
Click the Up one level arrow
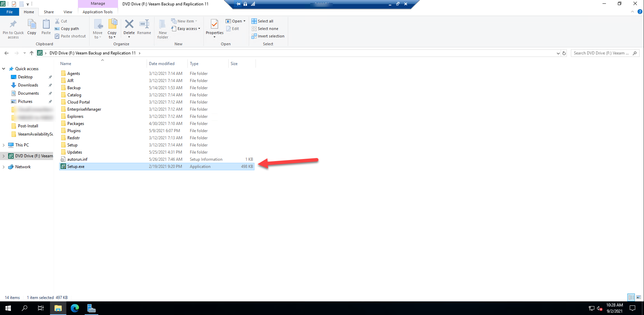click(32, 53)
